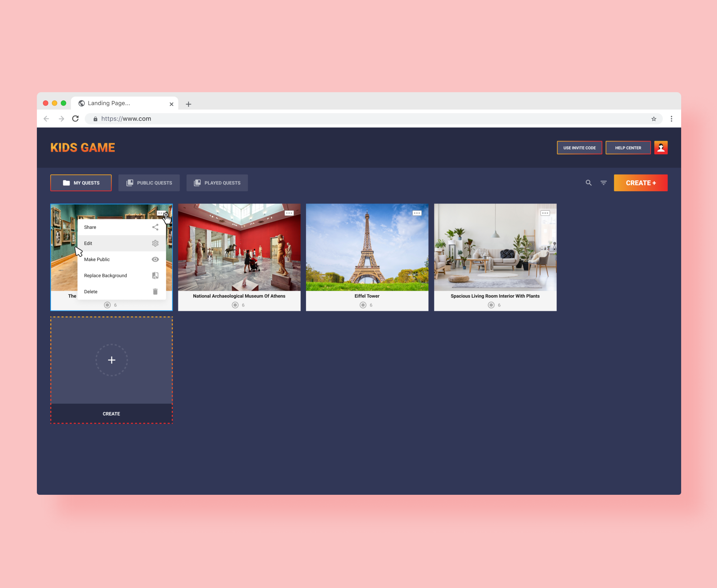Toggle radio icon under Eiffel Tower

point(363,305)
